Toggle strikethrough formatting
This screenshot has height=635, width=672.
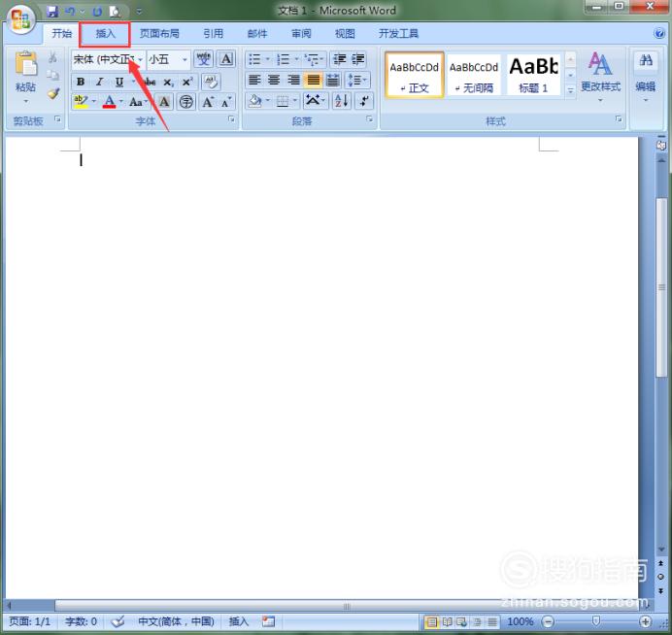(x=150, y=82)
